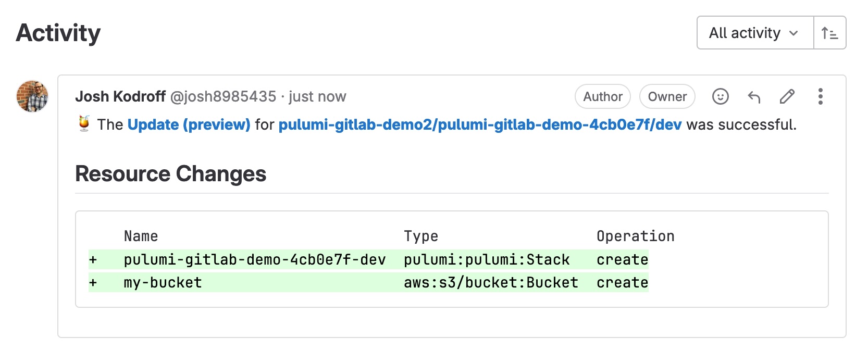
Task: Click the Author badge
Action: point(603,96)
